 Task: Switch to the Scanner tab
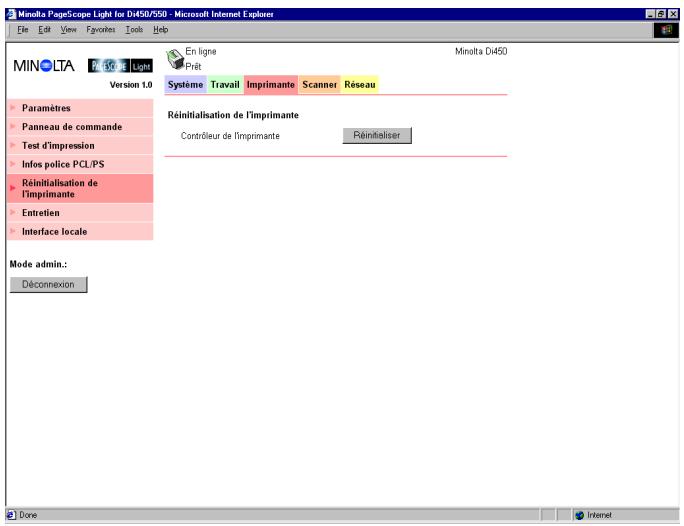(x=319, y=85)
